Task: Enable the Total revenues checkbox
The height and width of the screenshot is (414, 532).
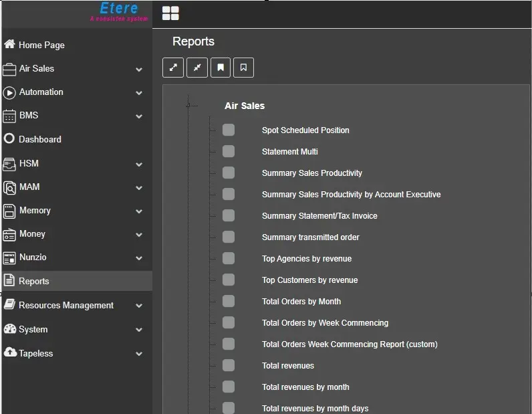Action: tap(229, 365)
